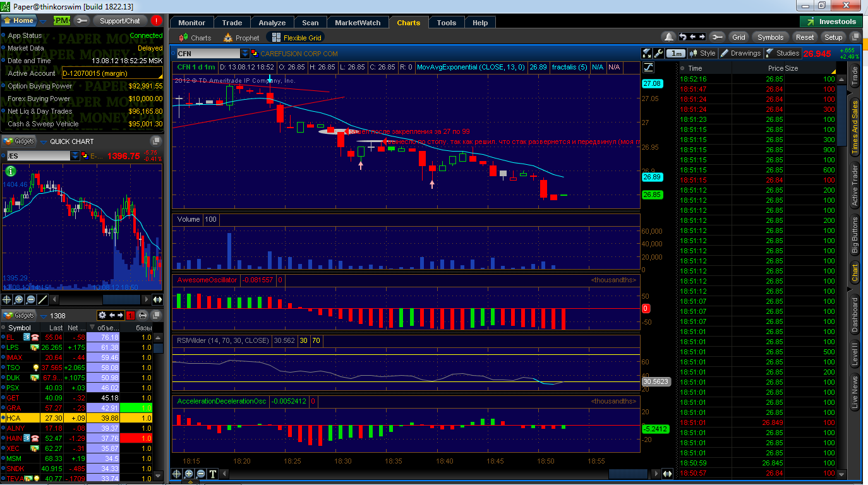
Task: Open the alerts bell icon
Action: point(669,37)
